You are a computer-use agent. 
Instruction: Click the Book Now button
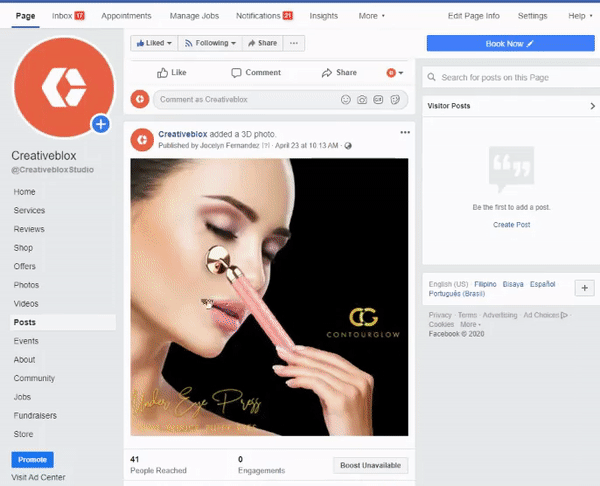coord(510,43)
